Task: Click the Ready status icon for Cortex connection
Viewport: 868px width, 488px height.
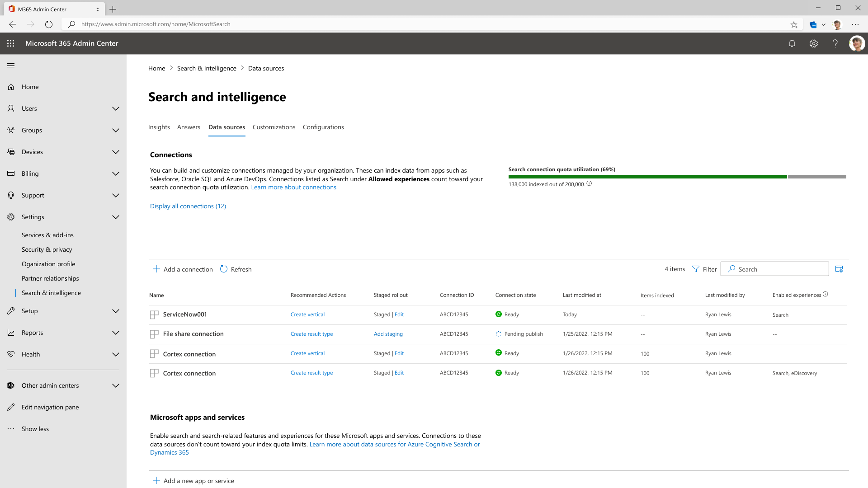Action: click(499, 353)
